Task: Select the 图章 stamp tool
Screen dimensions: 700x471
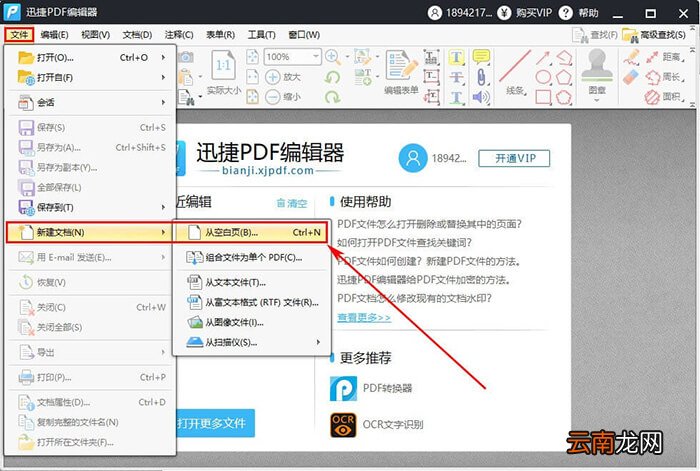Action: click(597, 71)
